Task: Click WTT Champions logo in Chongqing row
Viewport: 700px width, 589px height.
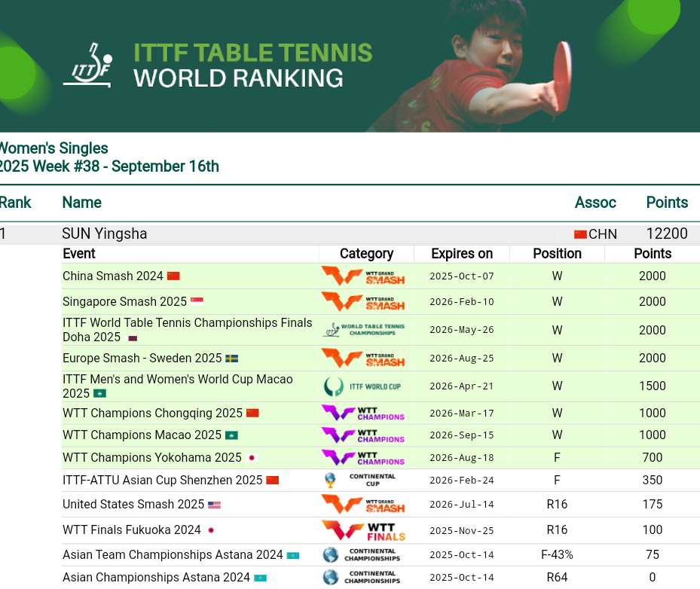Action: [x=363, y=414]
